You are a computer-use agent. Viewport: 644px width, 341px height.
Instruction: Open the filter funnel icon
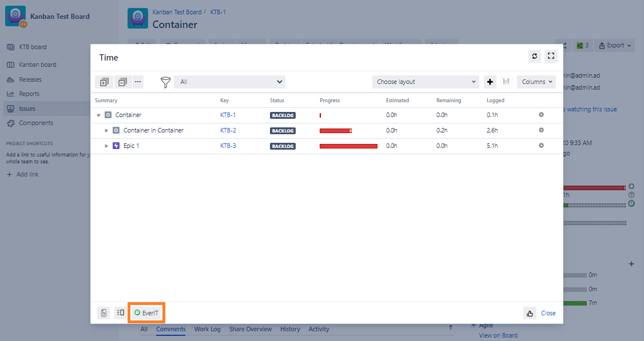click(x=165, y=82)
